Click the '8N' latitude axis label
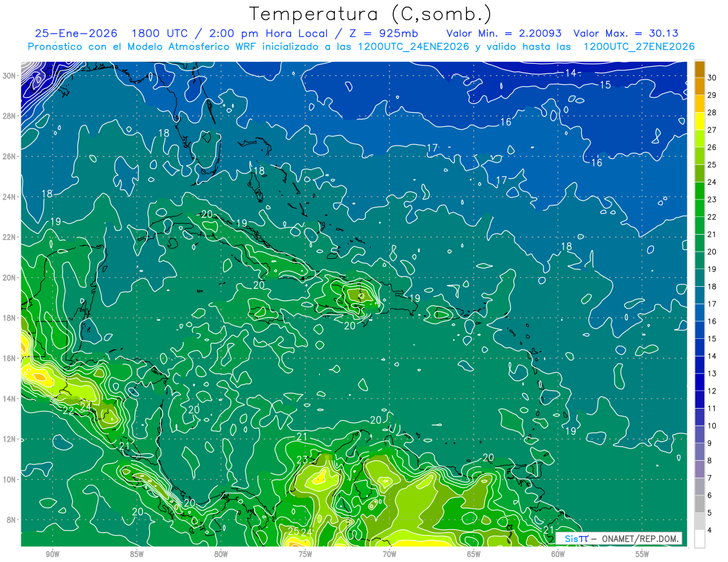The image size is (728, 562). click(12, 520)
